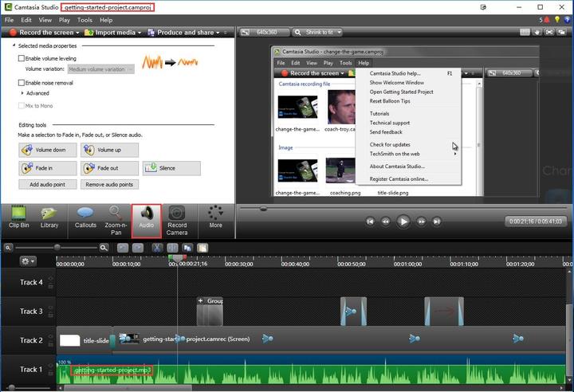This screenshot has height=392, width=574.
Task: Apply Fade in to selection
Action: click(x=48, y=168)
